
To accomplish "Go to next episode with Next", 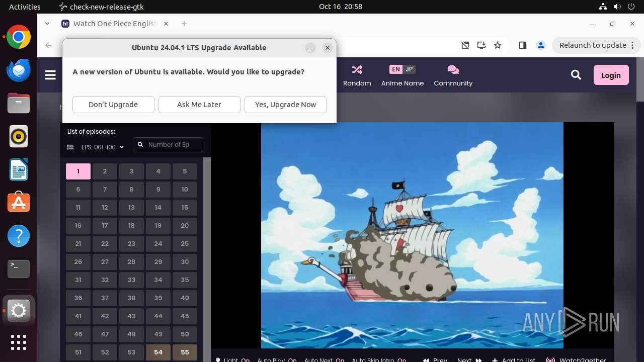I will coord(469,359).
